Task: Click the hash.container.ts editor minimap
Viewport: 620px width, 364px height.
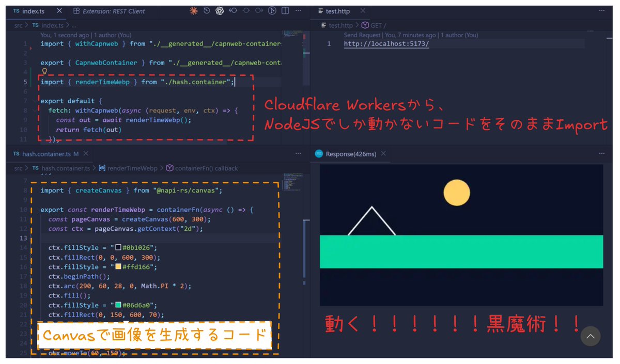Action: [293, 183]
